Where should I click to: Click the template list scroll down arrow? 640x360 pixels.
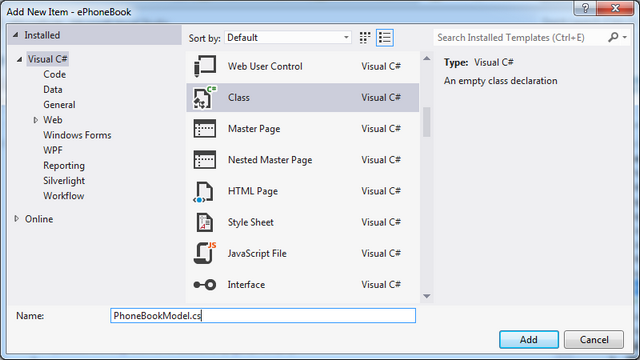coord(427,296)
